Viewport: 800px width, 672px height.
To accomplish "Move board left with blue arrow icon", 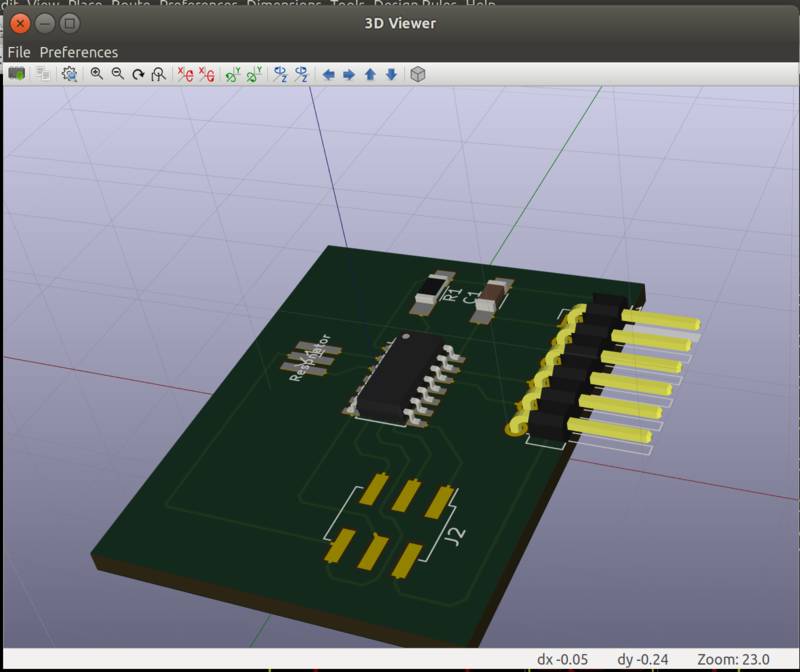I will pos(329,74).
